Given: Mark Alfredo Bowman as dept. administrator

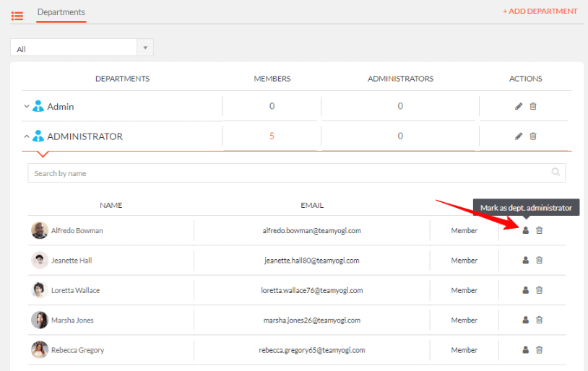Looking at the screenshot, I should pyautogui.click(x=526, y=230).
